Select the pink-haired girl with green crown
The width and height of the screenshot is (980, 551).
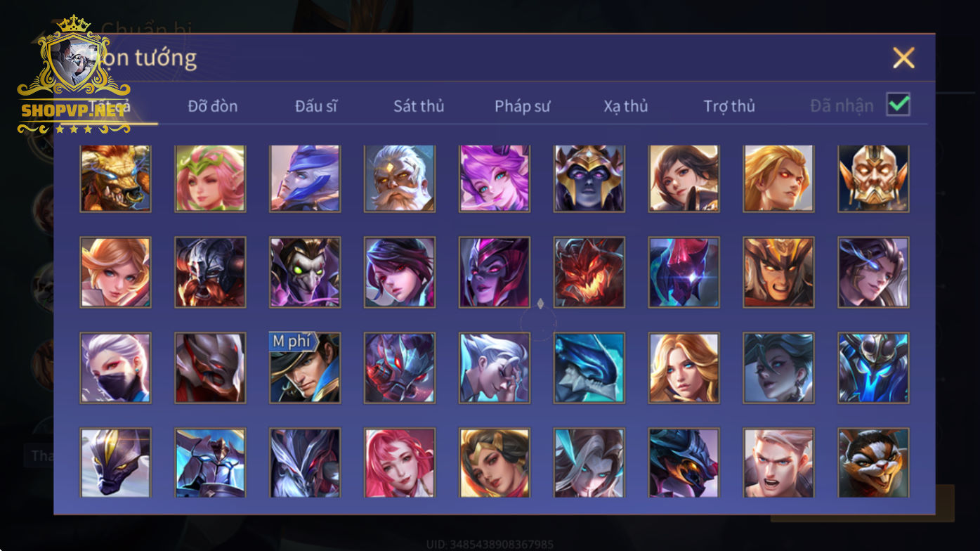(x=210, y=179)
